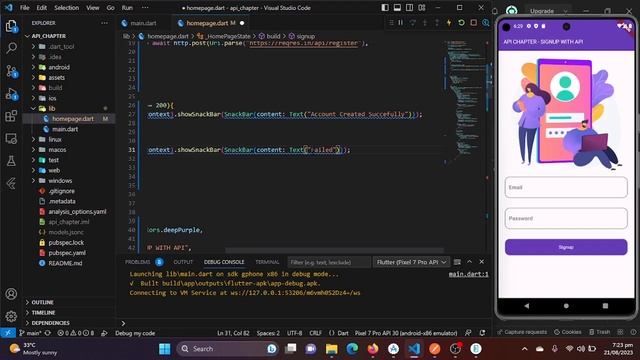
Task: Open the Flutter debug session dropdown
Action: pyautogui.click(x=411, y=262)
